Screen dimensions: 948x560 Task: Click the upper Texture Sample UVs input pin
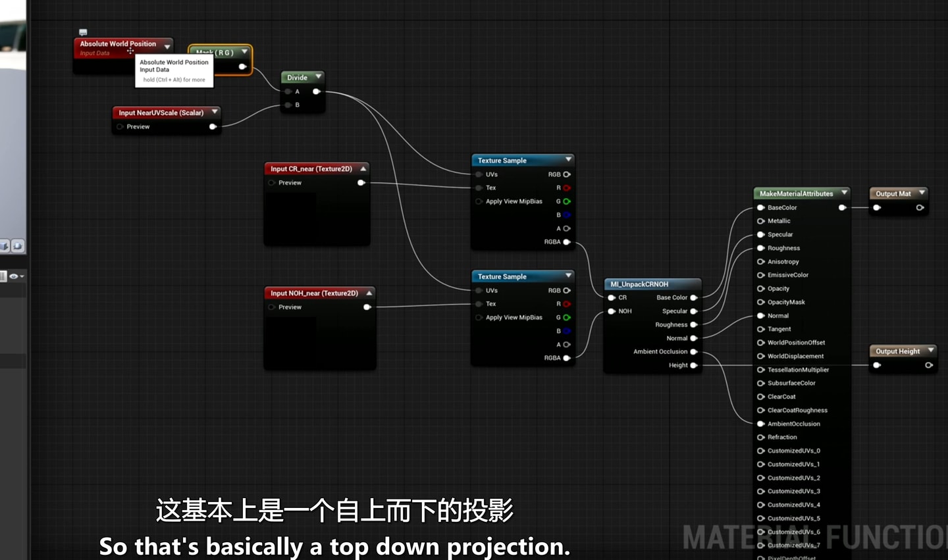[x=479, y=174]
